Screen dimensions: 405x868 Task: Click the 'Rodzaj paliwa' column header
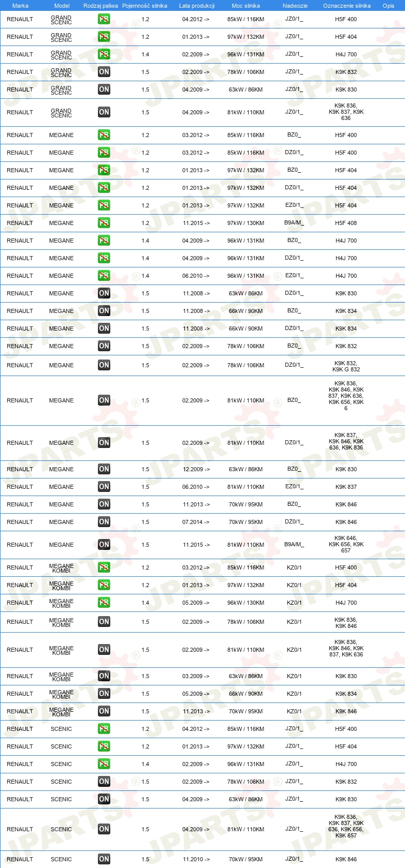[100, 6]
